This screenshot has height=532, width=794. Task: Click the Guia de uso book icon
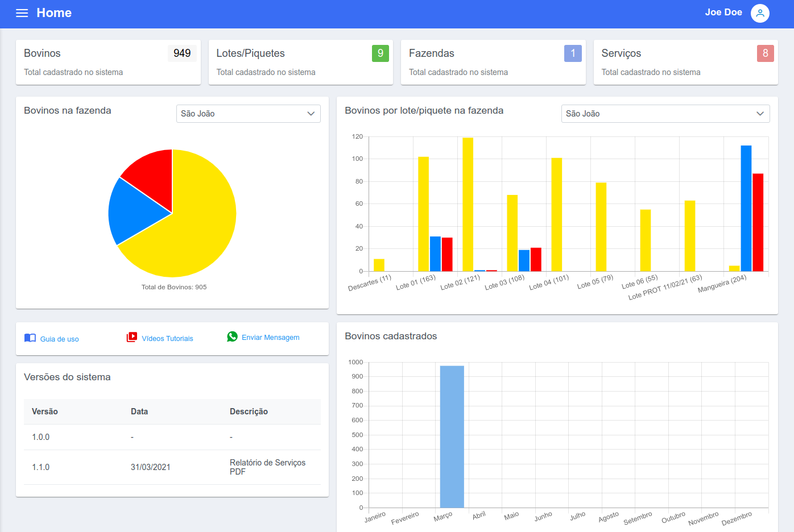30,338
